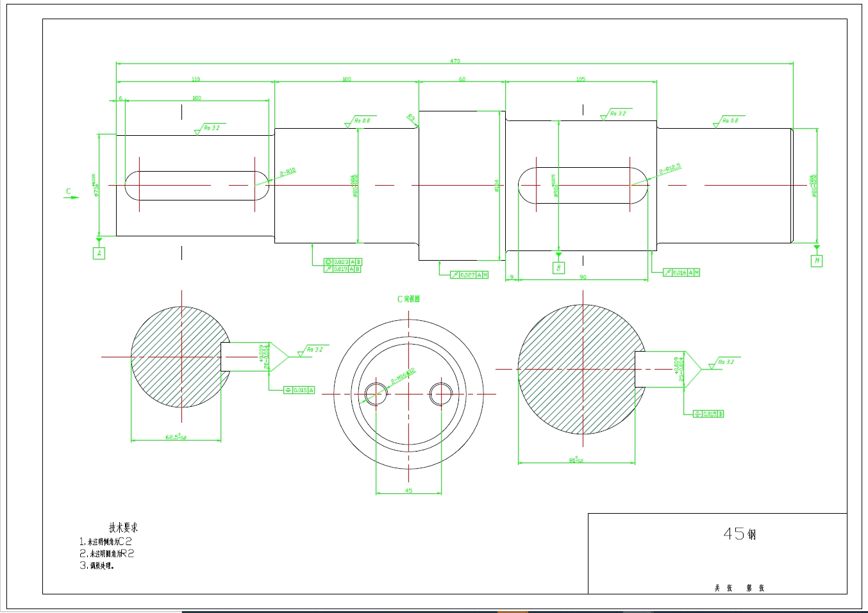The image size is (868, 613).
Task: Select the Ra 0.8 roughness symbol near R2
Action: pos(361,121)
